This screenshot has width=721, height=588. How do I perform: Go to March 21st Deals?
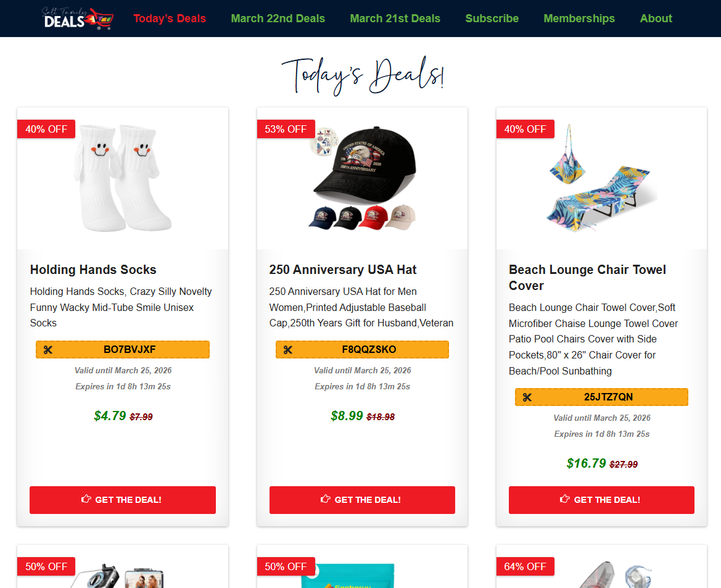click(395, 19)
